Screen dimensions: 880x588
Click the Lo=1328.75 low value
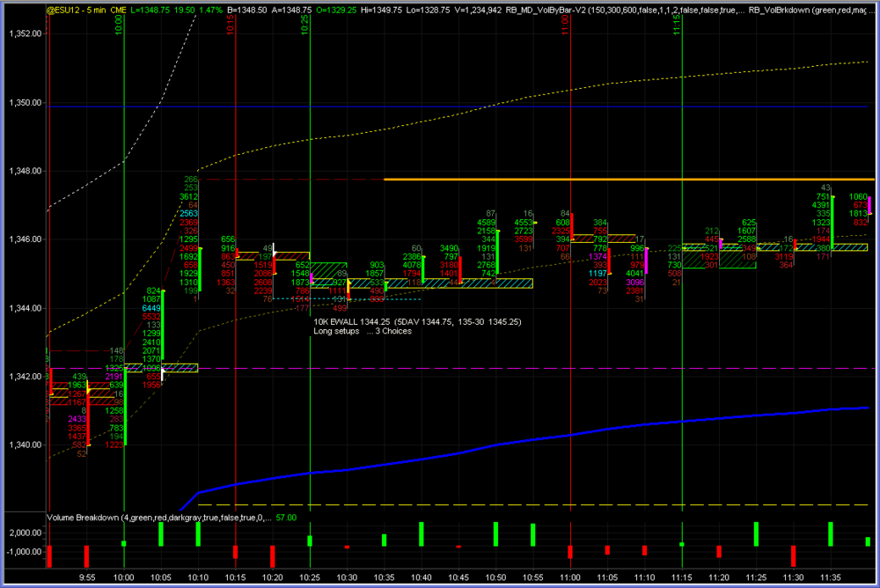429,10
